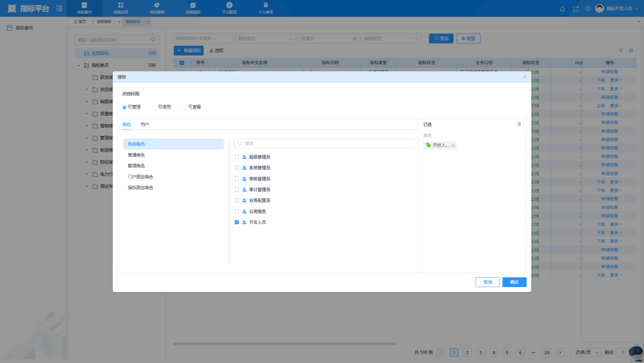Click the fullscreen icon in the top bar

[x=575, y=8]
